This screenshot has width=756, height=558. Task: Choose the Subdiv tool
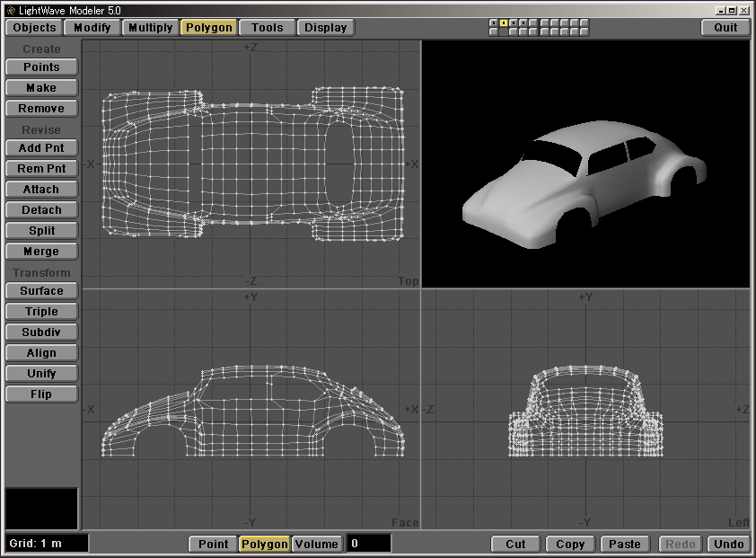point(41,332)
